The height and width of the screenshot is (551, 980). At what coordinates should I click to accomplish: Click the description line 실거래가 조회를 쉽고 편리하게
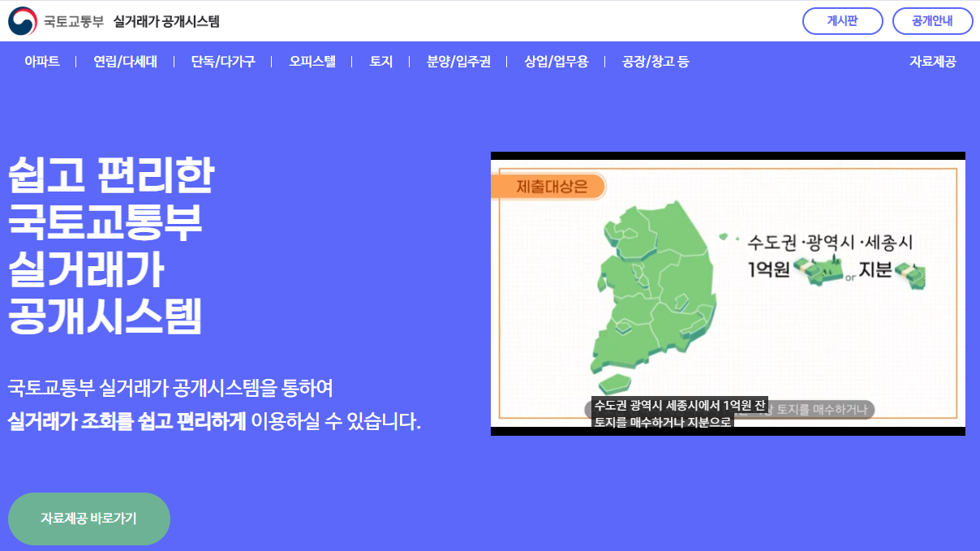point(127,422)
